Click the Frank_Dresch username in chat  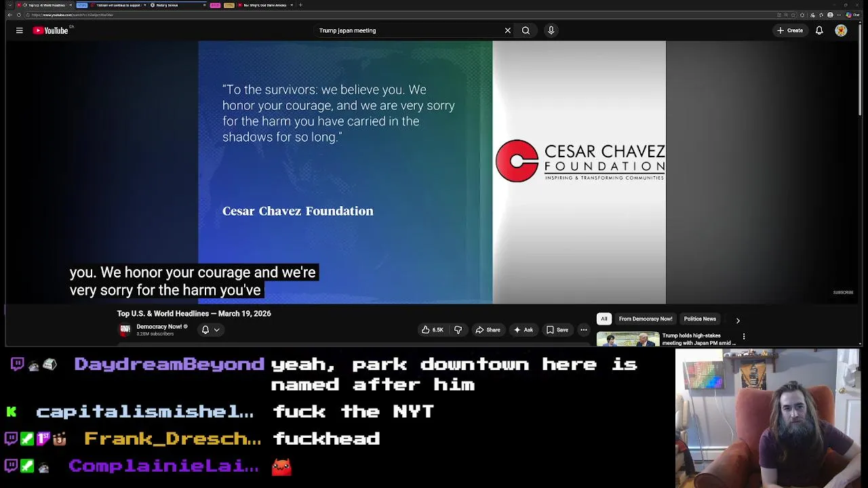pyautogui.click(x=172, y=439)
